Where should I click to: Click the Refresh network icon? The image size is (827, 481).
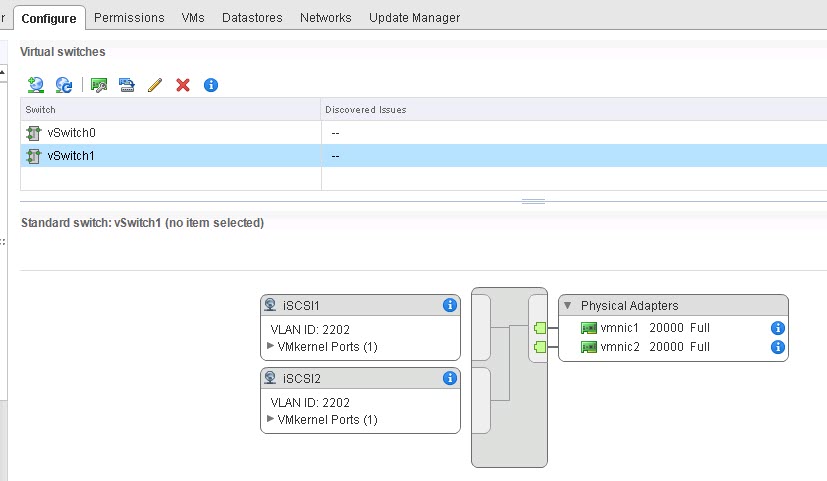[x=64, y=85]
